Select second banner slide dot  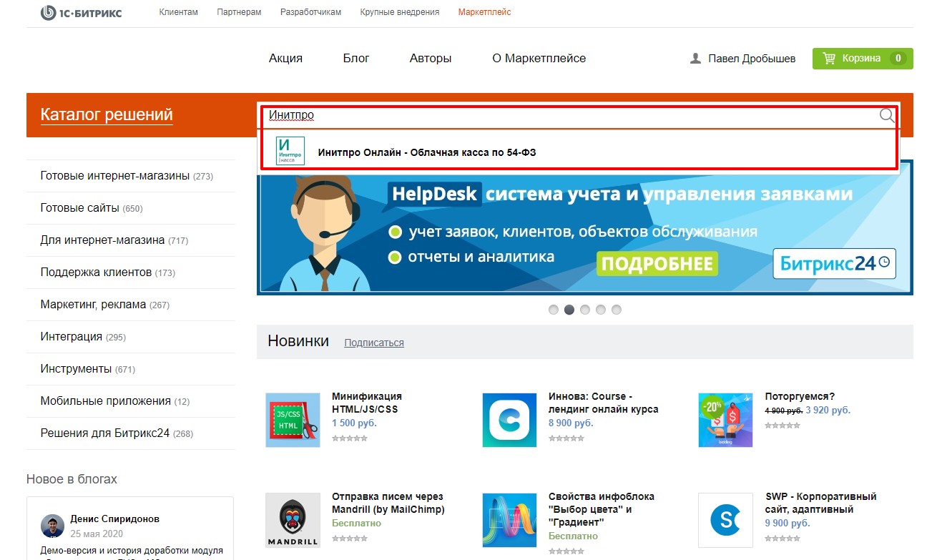[569, 310]
